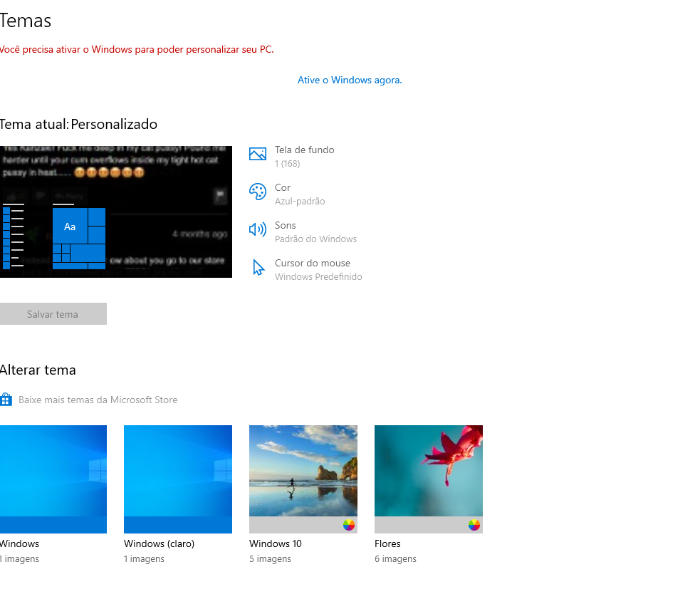Image resolution: width=700 pixels, height=604 pixels.
Task: Open the Cor setting label
Action: (283, 187)
